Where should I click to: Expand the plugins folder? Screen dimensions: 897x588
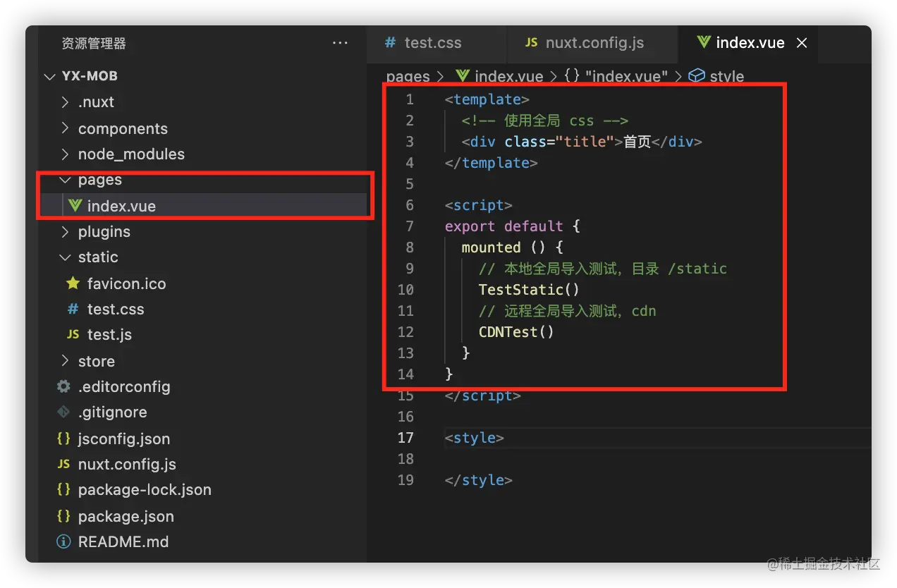tap(104, 232)
